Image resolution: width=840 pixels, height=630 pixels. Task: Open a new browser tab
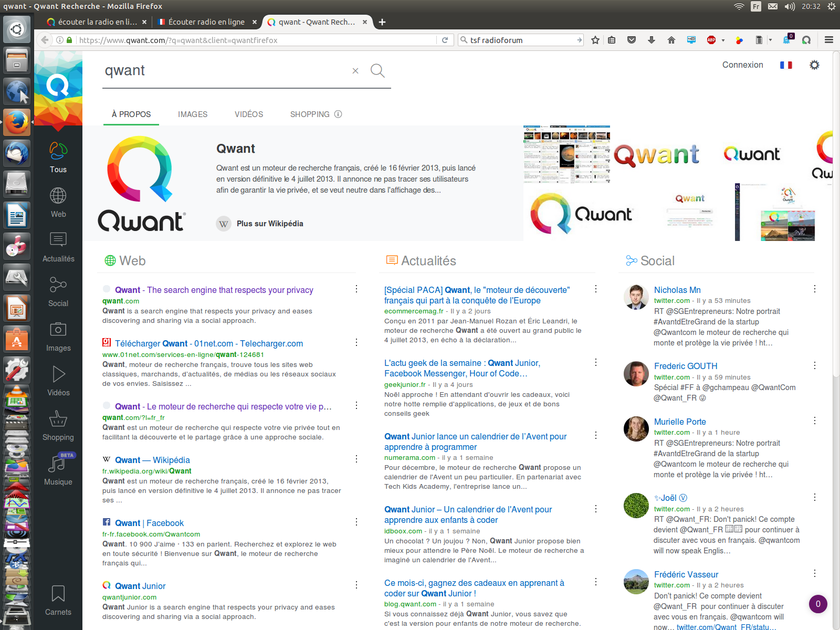(382, 22)
